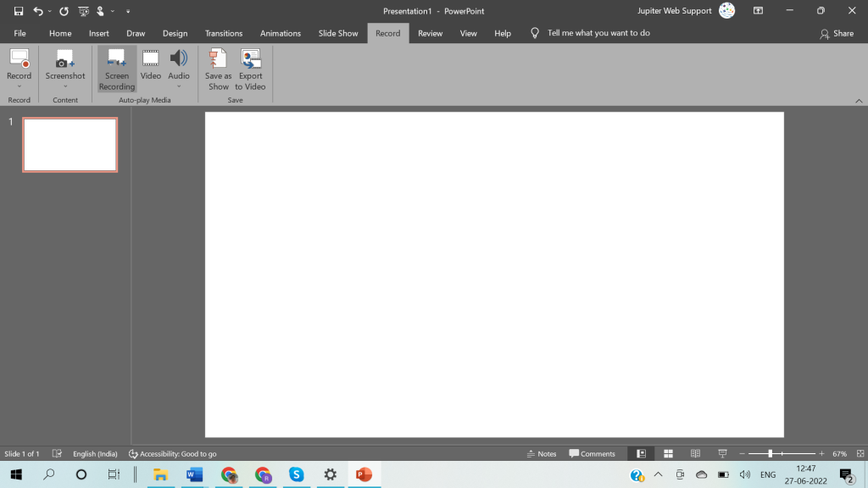Screen dimensions: 868x488
Task: Click the zoom slider handle
Action: pyautogui.click(x=770, y=454)
